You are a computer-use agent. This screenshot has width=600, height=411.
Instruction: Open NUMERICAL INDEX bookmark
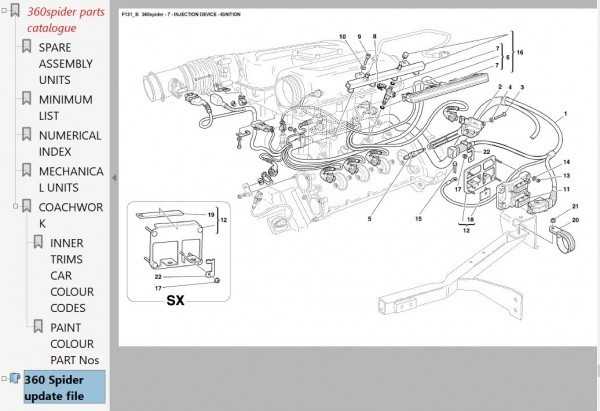coord(70,144)
